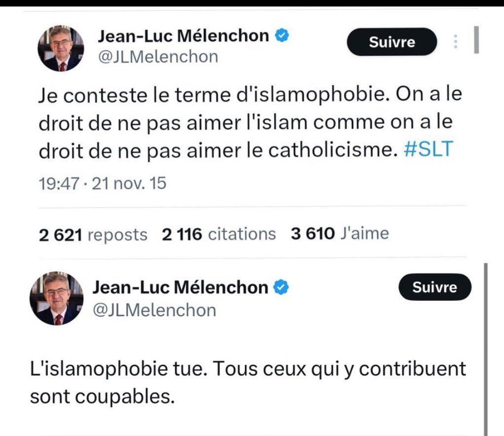View the 2 116 citations list
The image size is (504, 436).
coord(219,234)
